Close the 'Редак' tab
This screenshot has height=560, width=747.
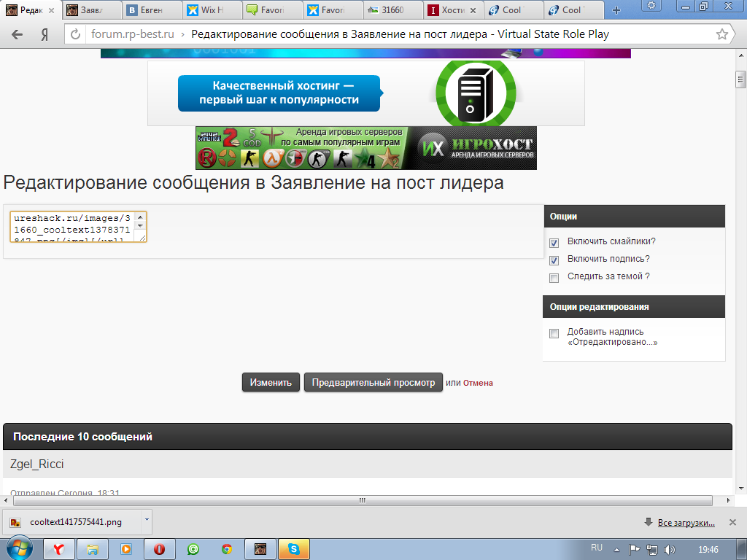point(52,10)
